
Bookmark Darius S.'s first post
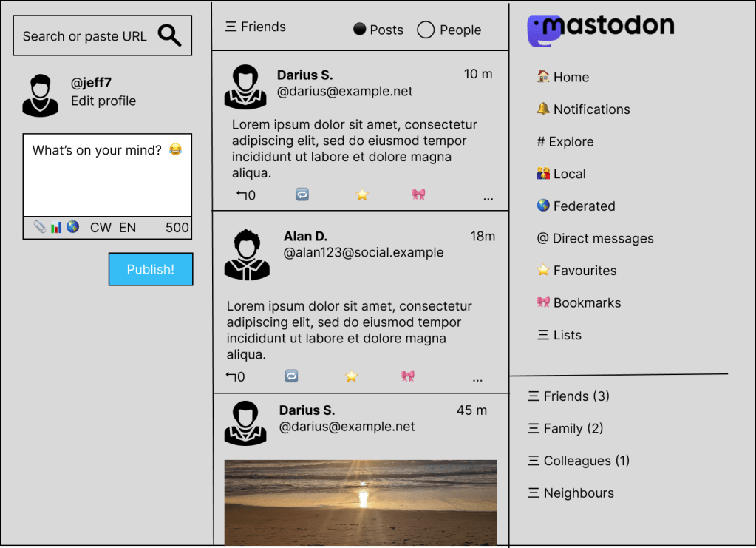point(419,194)
